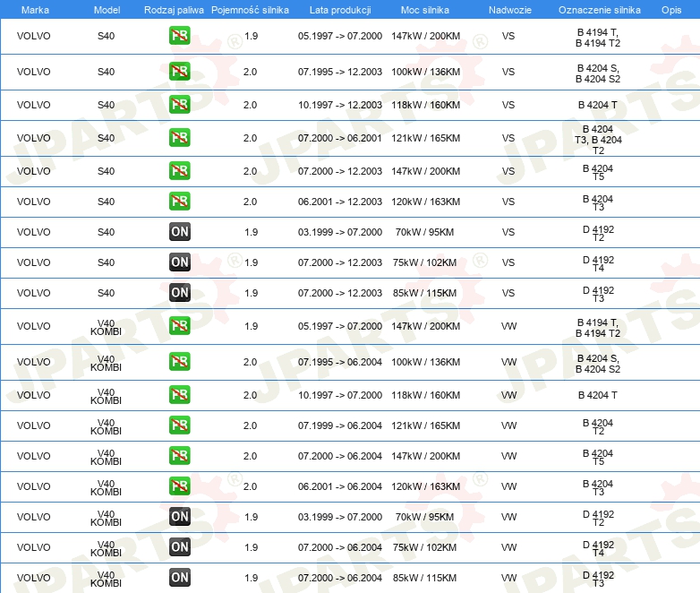Image resolution: width=700 pixels, height=593 pixels.
Task: Select S40 engine code D 4192 T2
Action: click(x=598, y=233)
